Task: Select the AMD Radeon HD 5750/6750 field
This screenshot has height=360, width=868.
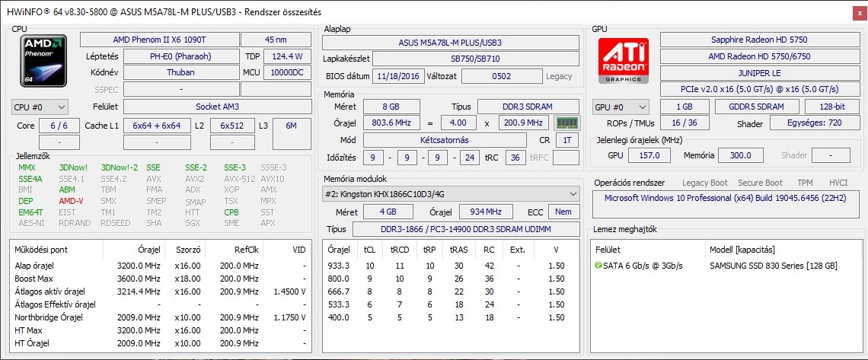Action: pos(759,56)
